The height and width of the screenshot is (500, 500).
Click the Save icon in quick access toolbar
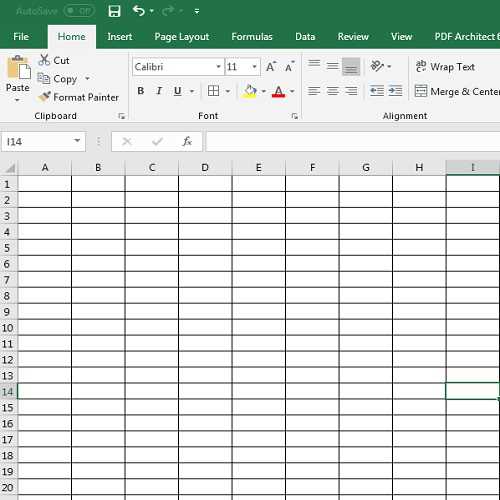(114, 11)
